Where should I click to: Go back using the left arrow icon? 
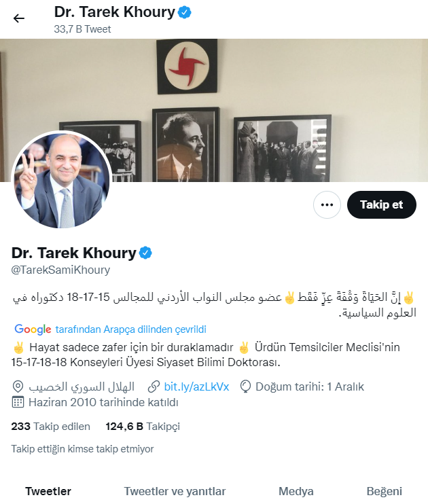[x=18, y=18]
